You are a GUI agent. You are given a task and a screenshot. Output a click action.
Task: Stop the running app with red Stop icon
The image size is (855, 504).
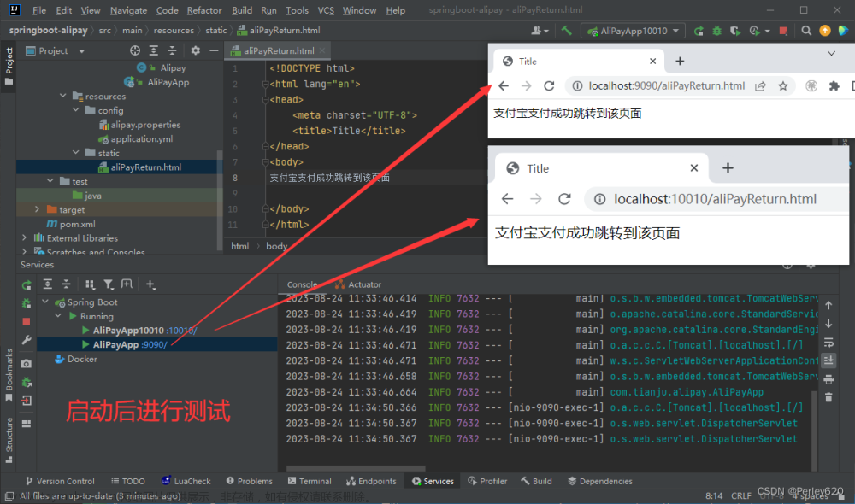783,31
